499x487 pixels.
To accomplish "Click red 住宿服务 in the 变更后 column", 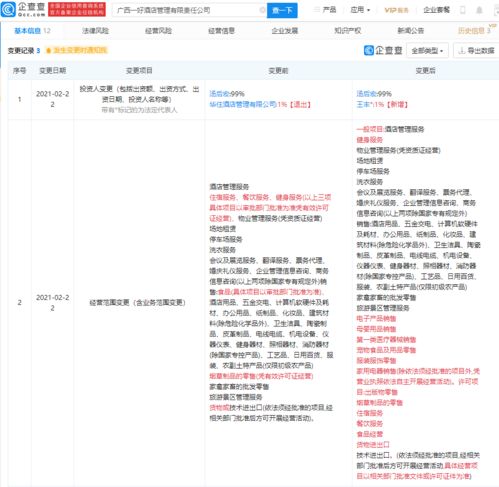I will click(370, 413).
